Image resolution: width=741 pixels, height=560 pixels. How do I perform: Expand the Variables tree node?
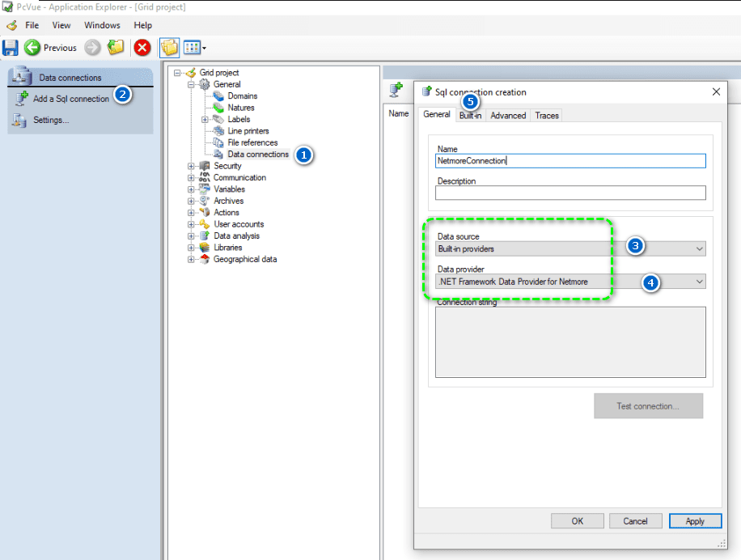tap(191, 189)
